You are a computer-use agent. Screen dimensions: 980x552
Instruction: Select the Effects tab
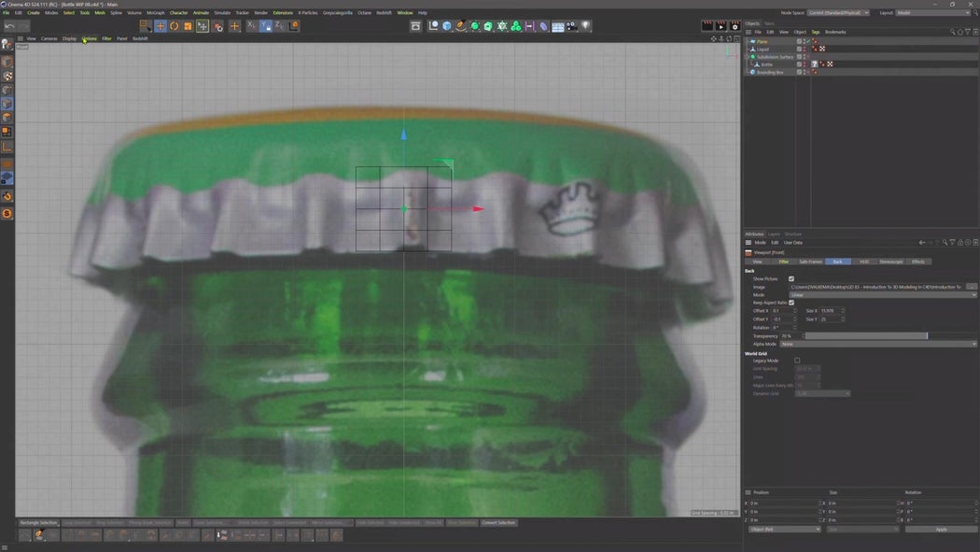[917, 262]
